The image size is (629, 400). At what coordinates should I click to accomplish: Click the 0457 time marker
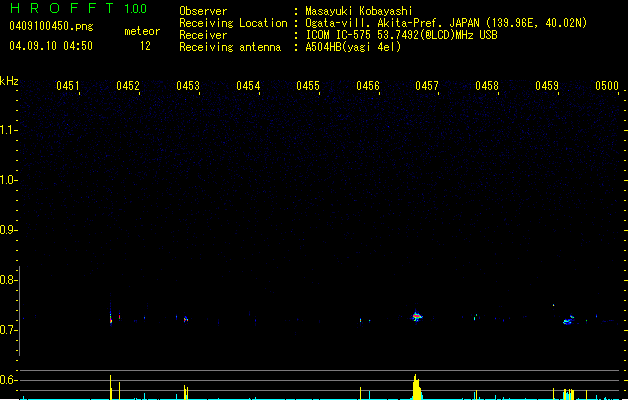(x=427, y=86)
